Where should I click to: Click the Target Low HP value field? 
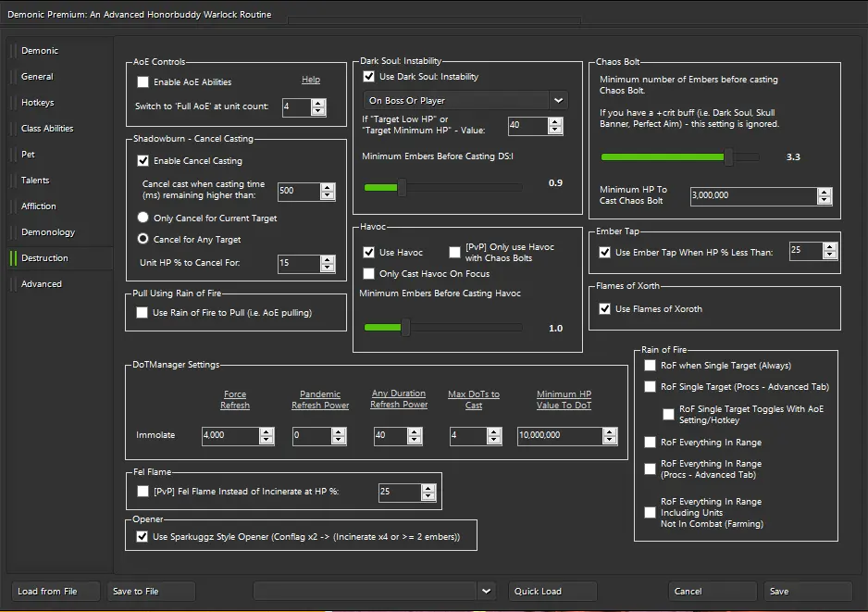pyautogui.click(x=528, y=125)
